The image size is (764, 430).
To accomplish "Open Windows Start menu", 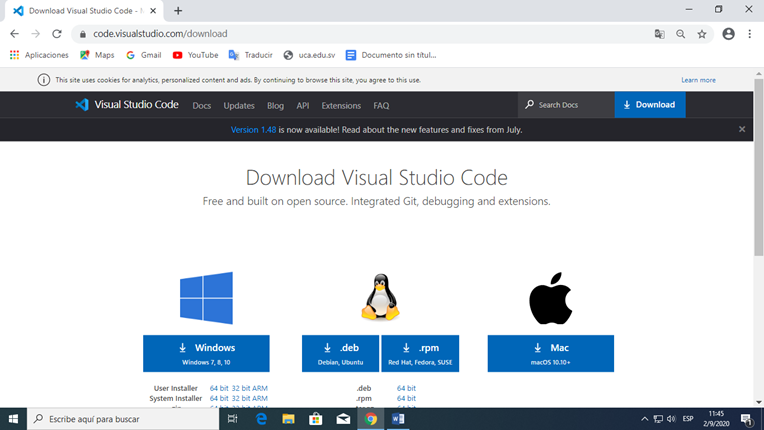I will pyautogui.click(x=13, y=419).
